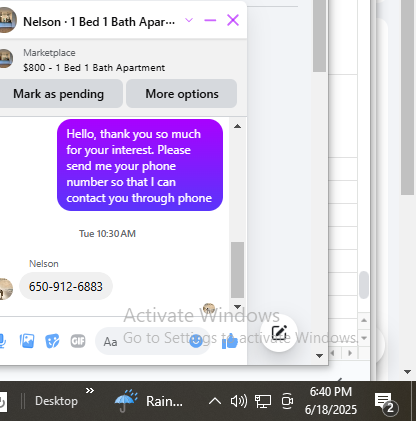Click the background window horizontal scroll-right arrow

pos(350,353)
